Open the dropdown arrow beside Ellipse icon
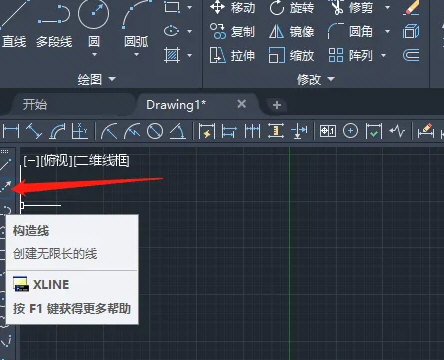Image resolution: width=444 pixels, height=360 pixels. click(x=189, y=31)
